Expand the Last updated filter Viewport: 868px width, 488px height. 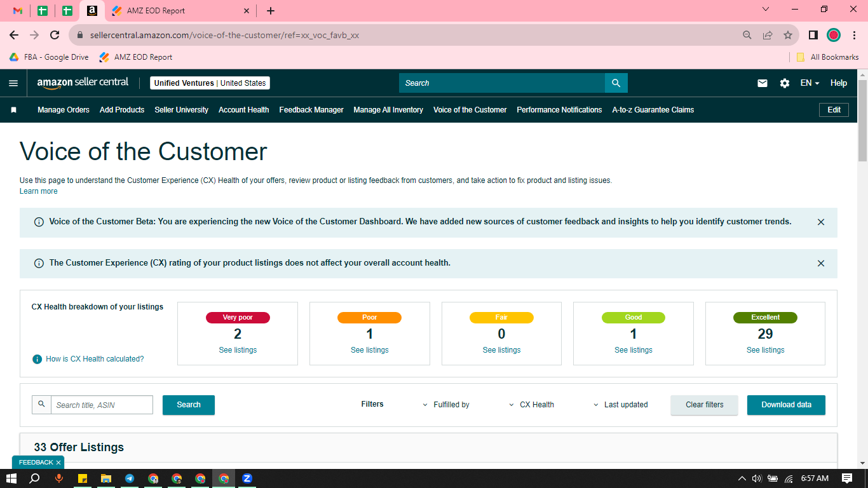tap(621, 405)
